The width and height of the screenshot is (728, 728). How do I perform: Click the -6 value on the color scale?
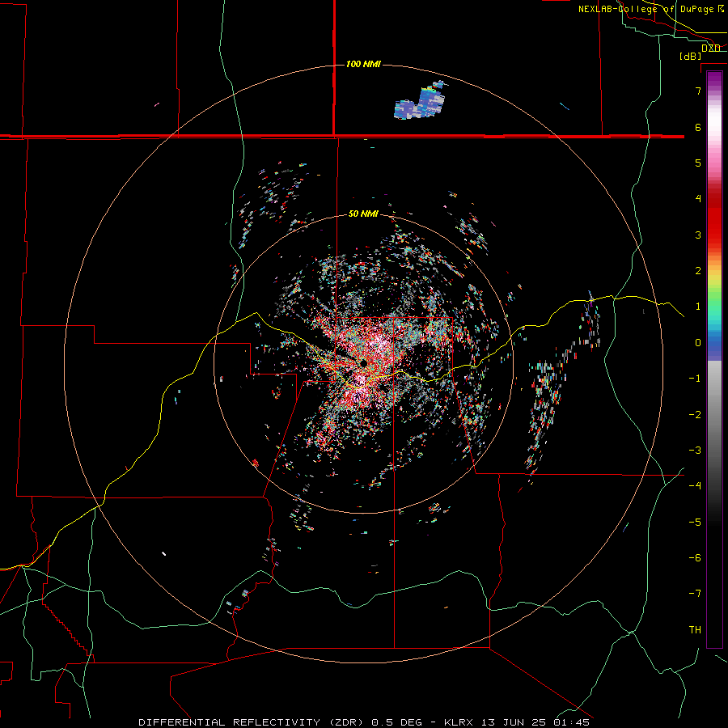(x=695, y=558)
